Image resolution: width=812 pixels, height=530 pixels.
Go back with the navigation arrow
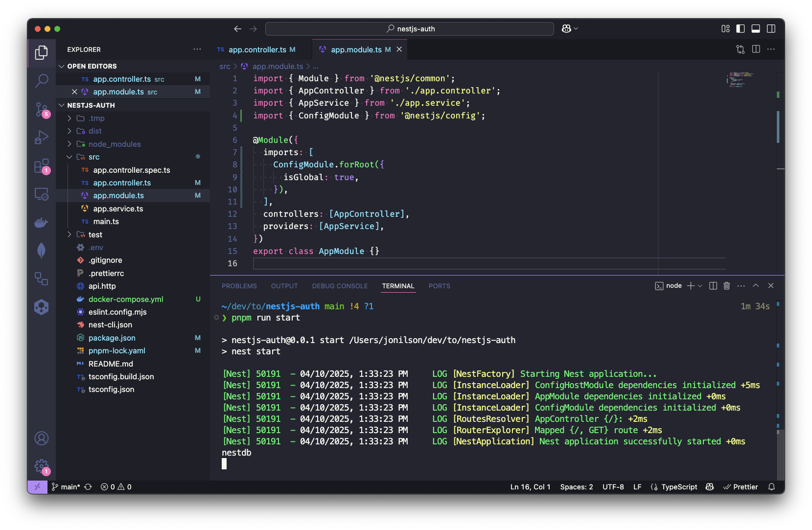click(x=238, y=29)
